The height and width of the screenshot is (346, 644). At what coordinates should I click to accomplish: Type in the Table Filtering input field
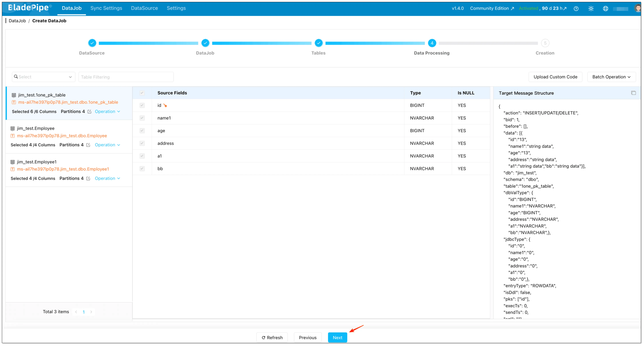click(x=126, y=77)
